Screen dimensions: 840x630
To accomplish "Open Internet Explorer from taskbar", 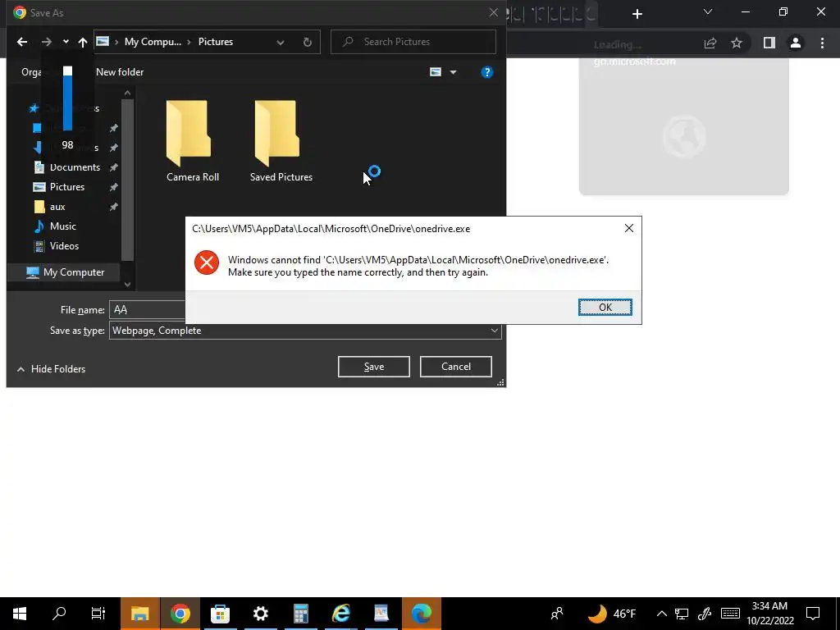I will pos(340,614).
